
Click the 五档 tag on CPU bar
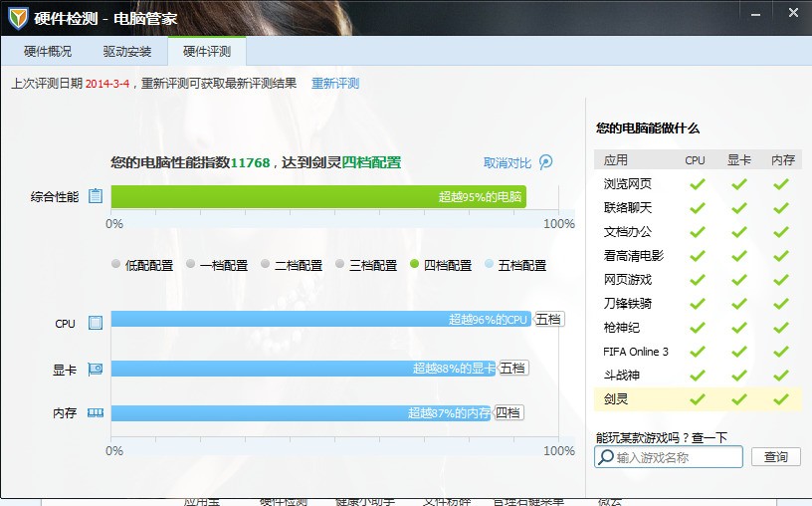click(x=548, y=319)
